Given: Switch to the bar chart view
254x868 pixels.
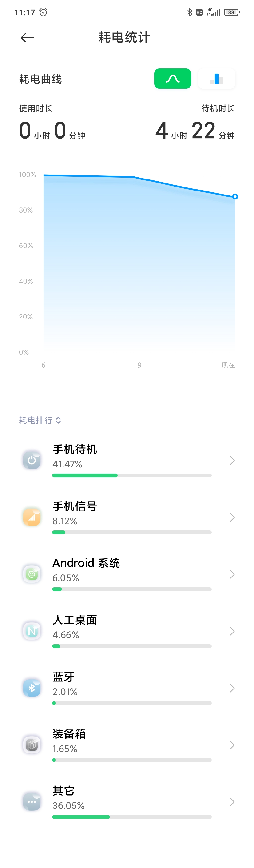Looking at the screenshot, I should [217, 79].
